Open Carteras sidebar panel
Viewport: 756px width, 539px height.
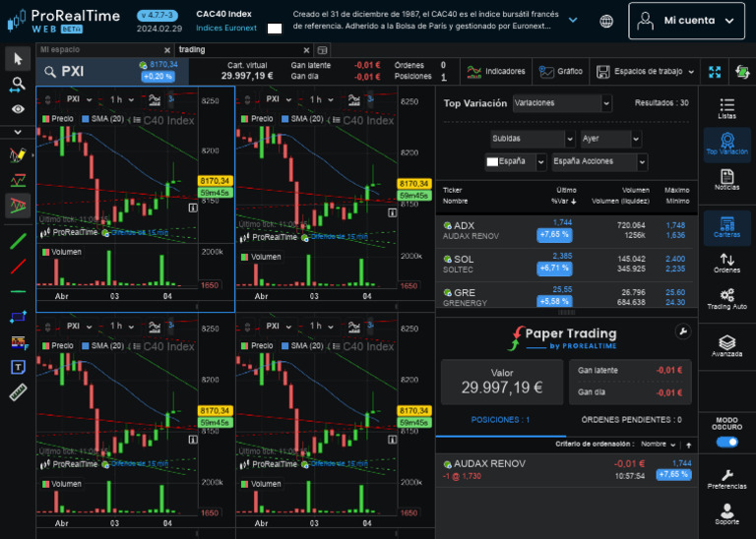(726, 227)
